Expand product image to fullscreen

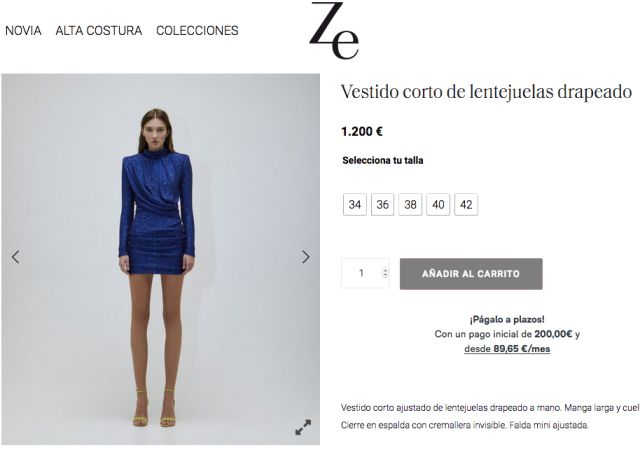(x=303, y=427)
